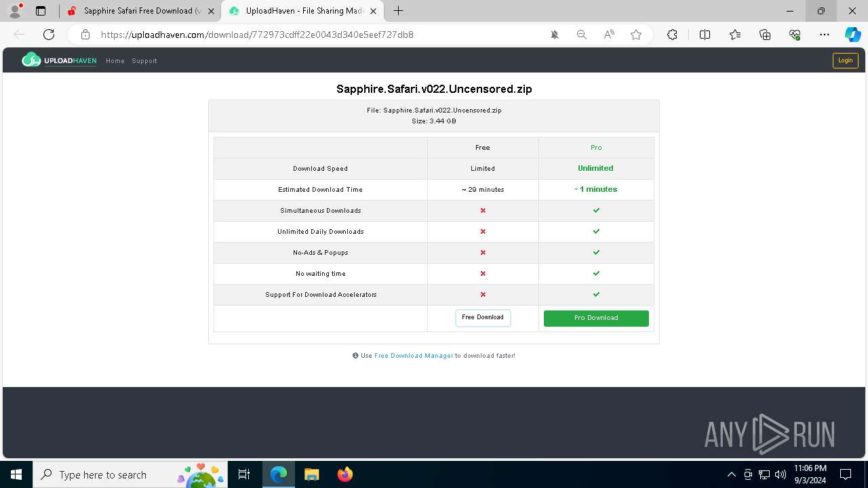This screenshot has width=868, height=488.
Task: Show hidden system tray icons
Action: tap(731, 474)
